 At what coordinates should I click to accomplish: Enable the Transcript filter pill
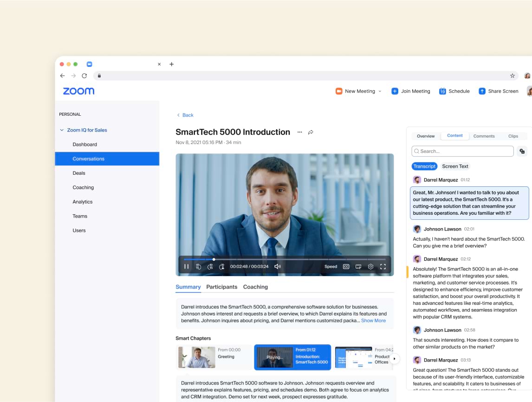[x=424, y=166]
